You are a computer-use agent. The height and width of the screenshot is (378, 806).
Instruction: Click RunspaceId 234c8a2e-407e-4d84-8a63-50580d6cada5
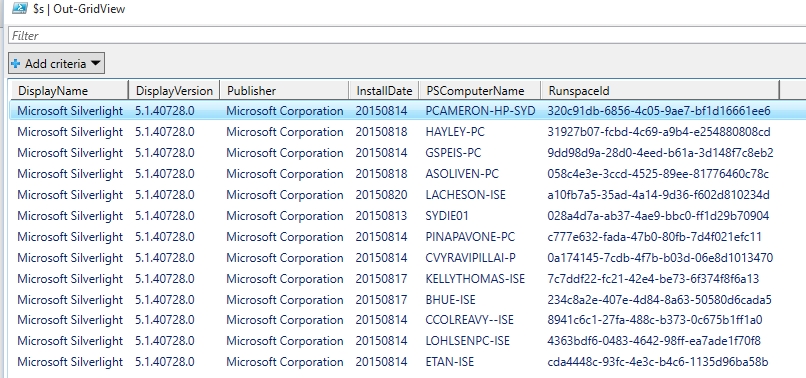[x=660, y=300]
